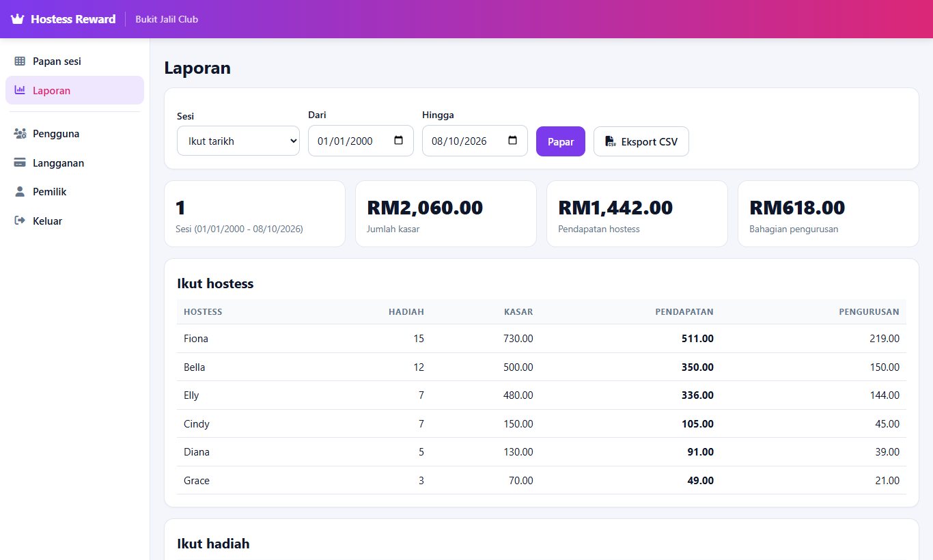Open the Langganan menu entry
Viewport: 933px width, 560px height.
74,163
